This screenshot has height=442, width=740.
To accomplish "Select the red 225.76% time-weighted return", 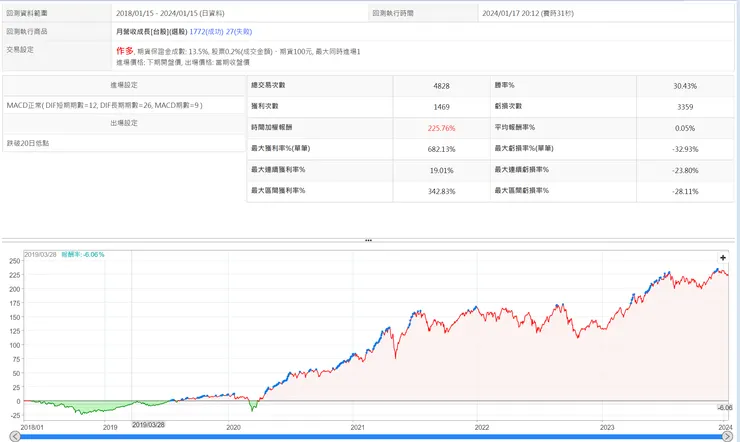I will tap(441, 128).
